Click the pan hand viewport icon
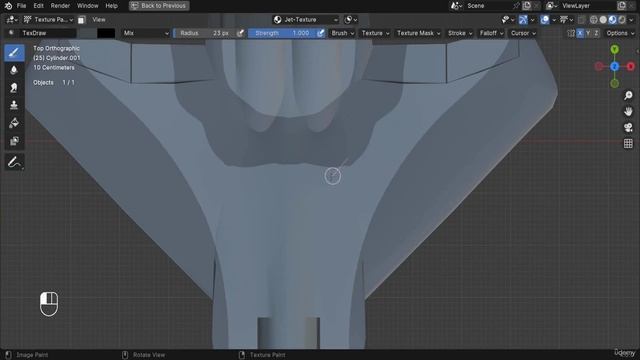This screenshot has width=640, height=360. coord(628,111)
